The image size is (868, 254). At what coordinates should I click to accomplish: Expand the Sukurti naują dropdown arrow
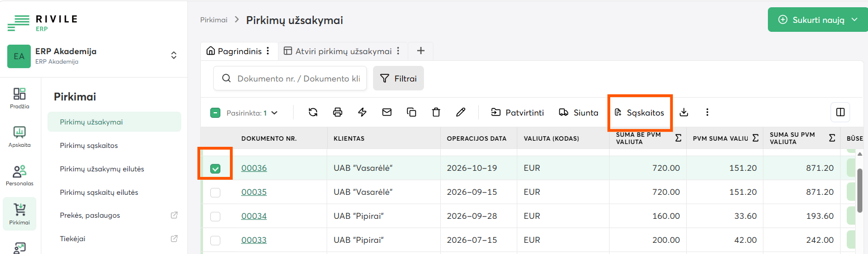(855, 20)
